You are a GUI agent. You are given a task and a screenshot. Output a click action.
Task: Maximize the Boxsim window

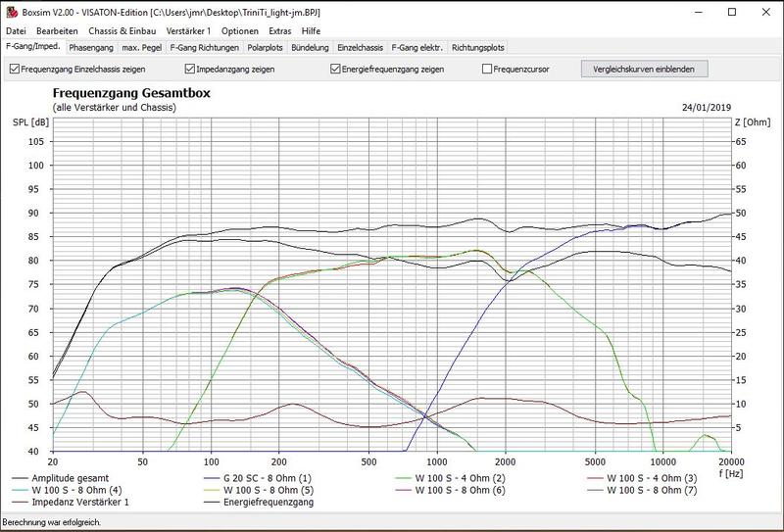[x=731, y=11]
